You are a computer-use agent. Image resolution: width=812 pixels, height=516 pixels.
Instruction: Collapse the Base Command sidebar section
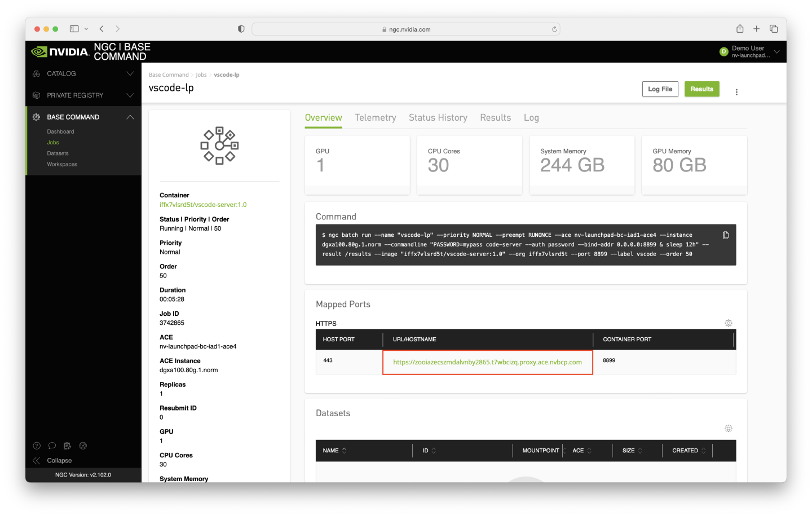130,117
